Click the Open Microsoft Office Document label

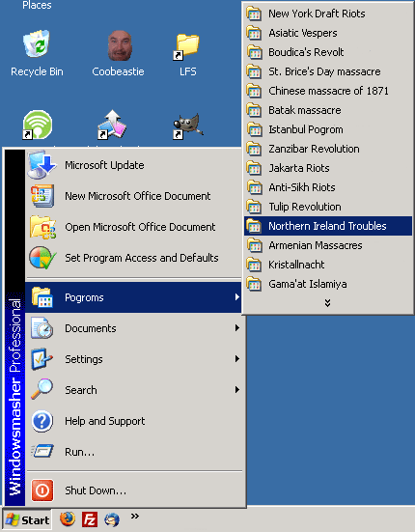coord(140,227)
